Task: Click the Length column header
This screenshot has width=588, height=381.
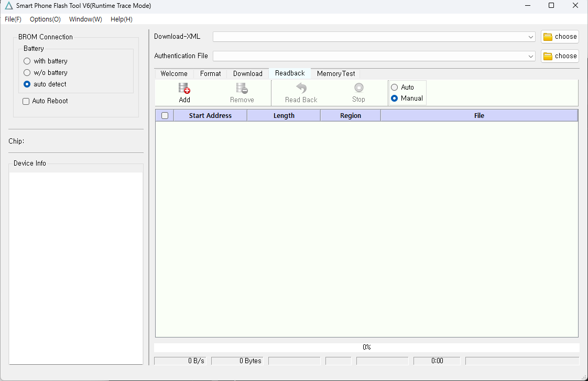Action: (284, 115)
